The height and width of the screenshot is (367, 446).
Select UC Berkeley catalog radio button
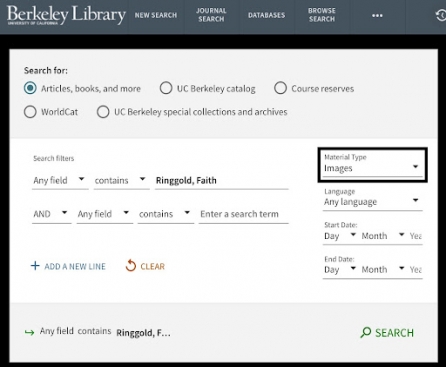click(166, 88)
